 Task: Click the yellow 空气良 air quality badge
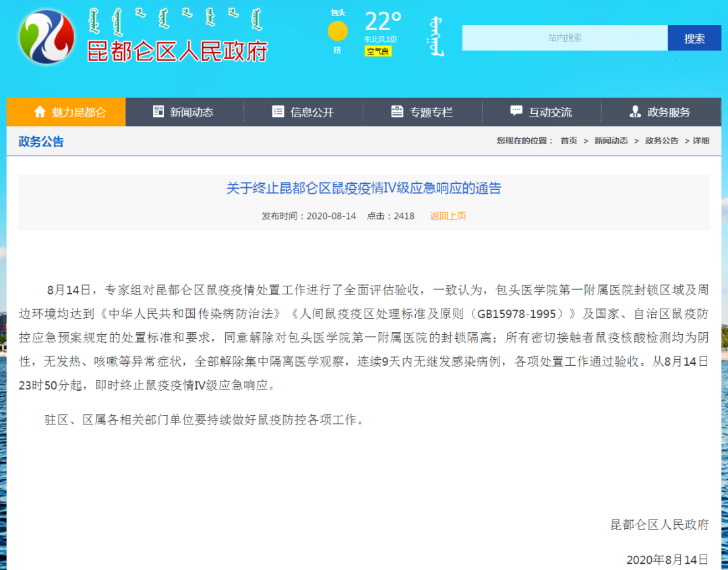(x=378, y=51)
